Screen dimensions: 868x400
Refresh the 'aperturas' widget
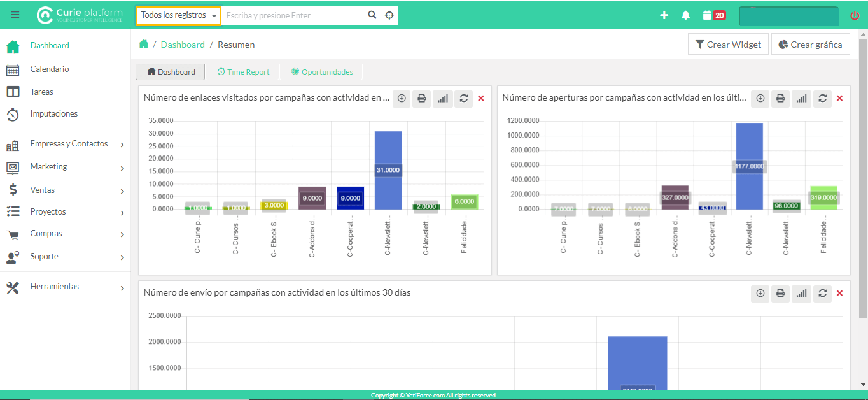point(823,98)
